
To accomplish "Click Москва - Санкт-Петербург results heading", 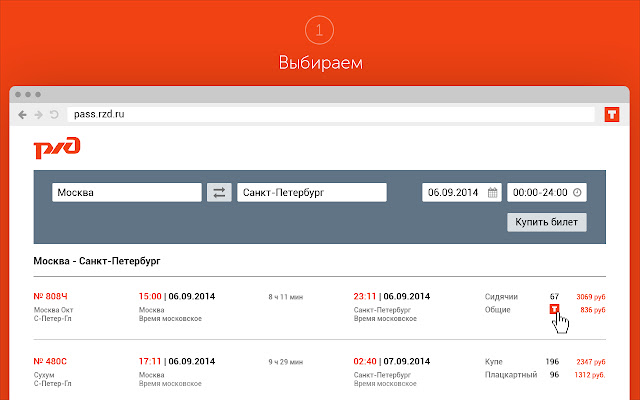I will coord(97,261).
